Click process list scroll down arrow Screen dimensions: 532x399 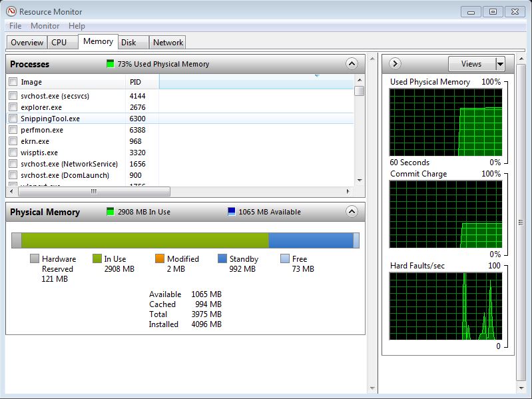(x=360, y=180)
